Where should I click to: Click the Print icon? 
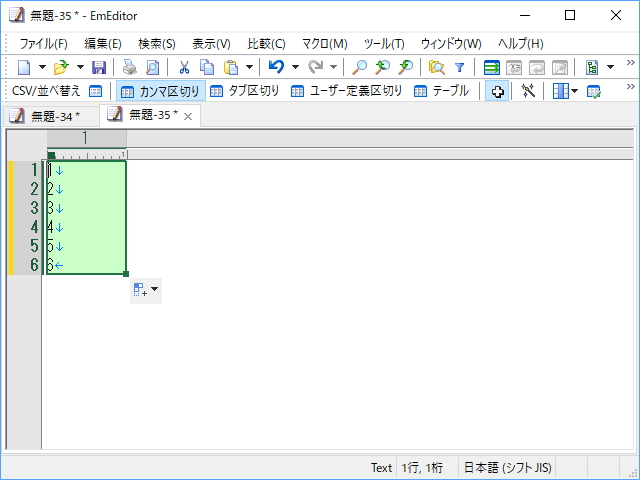130,67
